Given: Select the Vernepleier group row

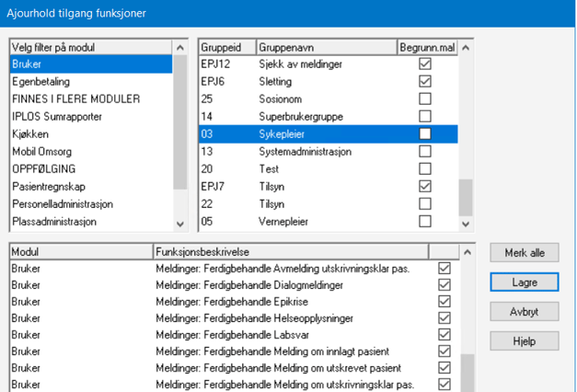Looking at the screenshot, I should click(287, 222).
